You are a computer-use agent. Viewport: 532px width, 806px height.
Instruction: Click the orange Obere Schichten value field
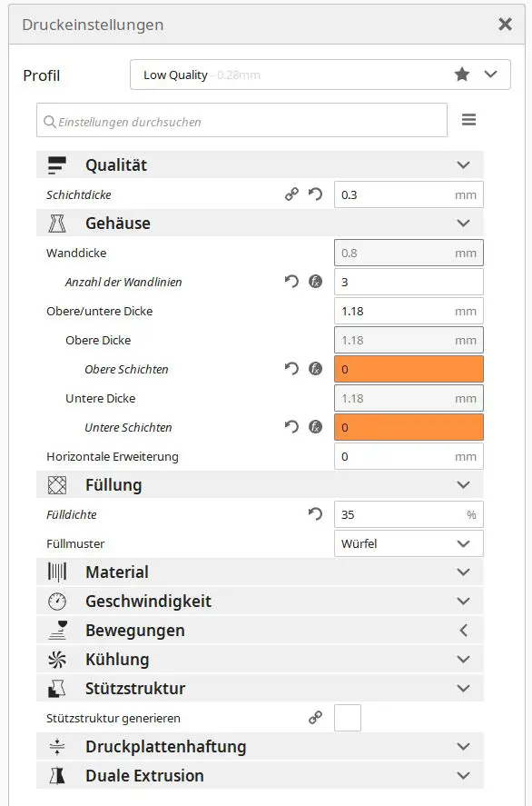[x=409, y=369]
